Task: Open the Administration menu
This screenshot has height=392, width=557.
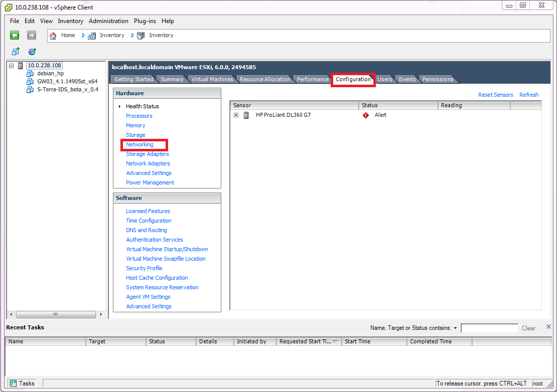Action: click(108, 21)
